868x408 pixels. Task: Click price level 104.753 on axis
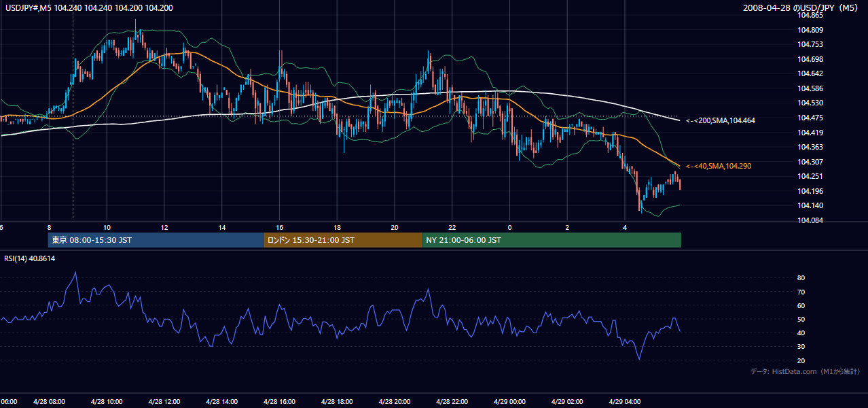pos(810,44)
